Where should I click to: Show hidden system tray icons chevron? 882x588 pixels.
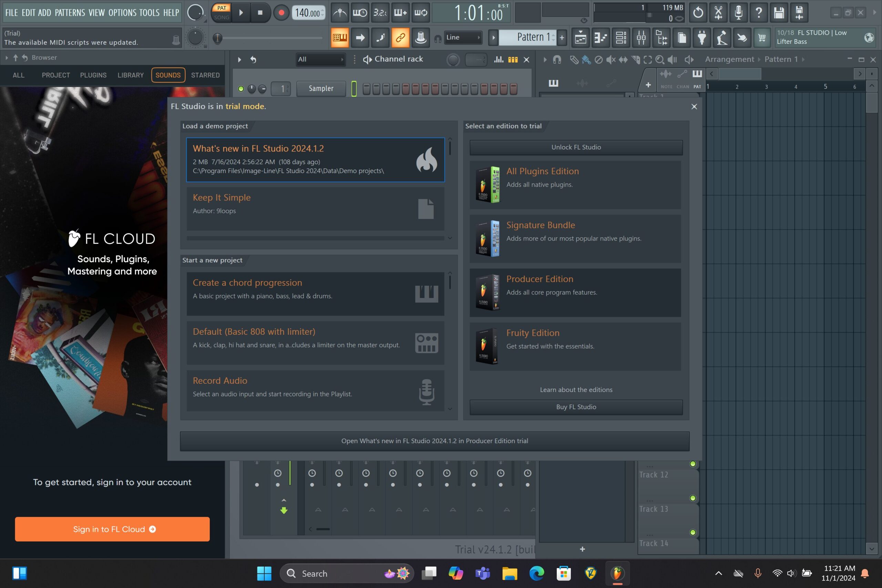coord(718,573)
